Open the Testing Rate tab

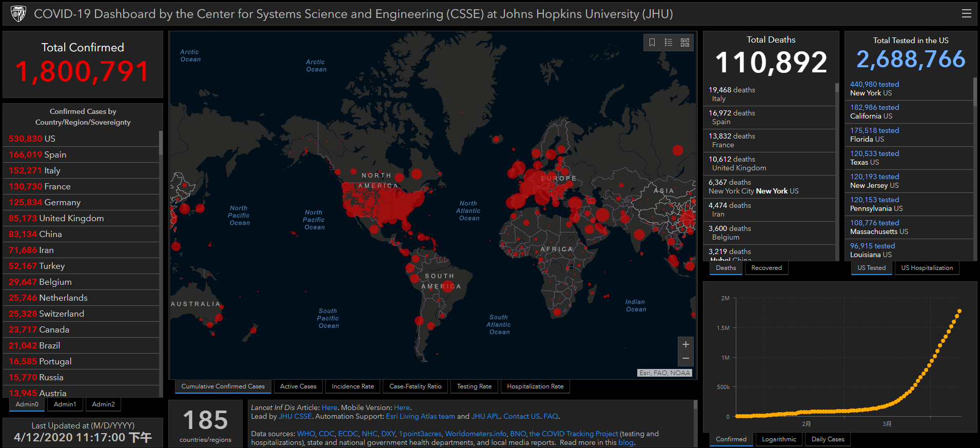[474, 386]
